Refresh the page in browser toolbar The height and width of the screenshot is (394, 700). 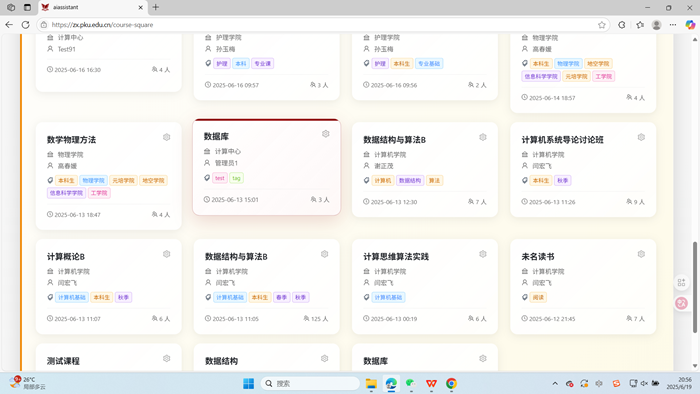(x=25, y=25)
